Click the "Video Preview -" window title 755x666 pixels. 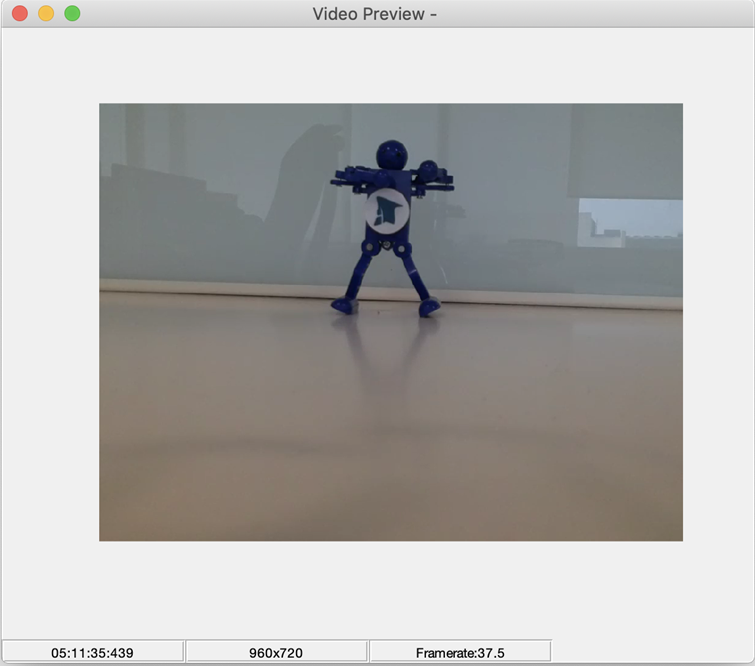point(375,14)
